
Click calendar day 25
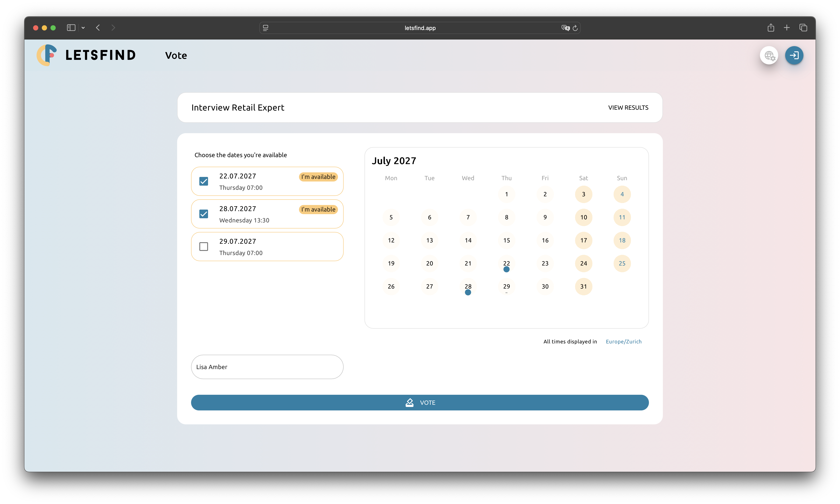click(x=622, y=264)
